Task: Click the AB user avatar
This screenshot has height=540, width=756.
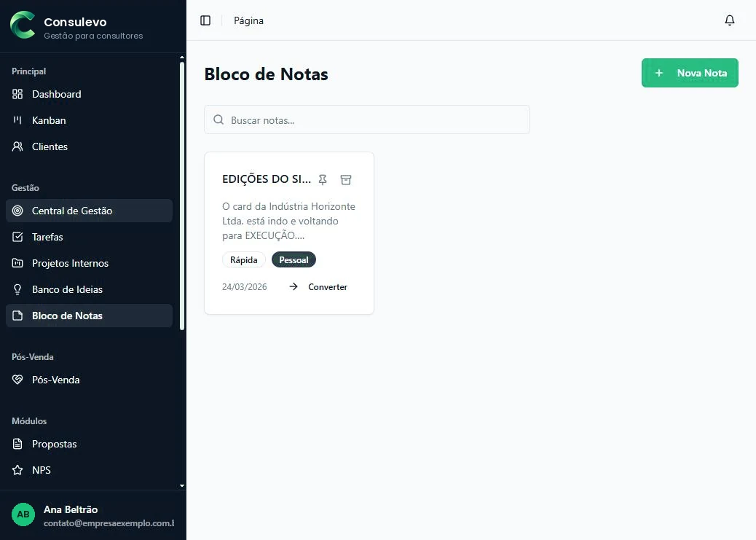Action: pos(23,514)
